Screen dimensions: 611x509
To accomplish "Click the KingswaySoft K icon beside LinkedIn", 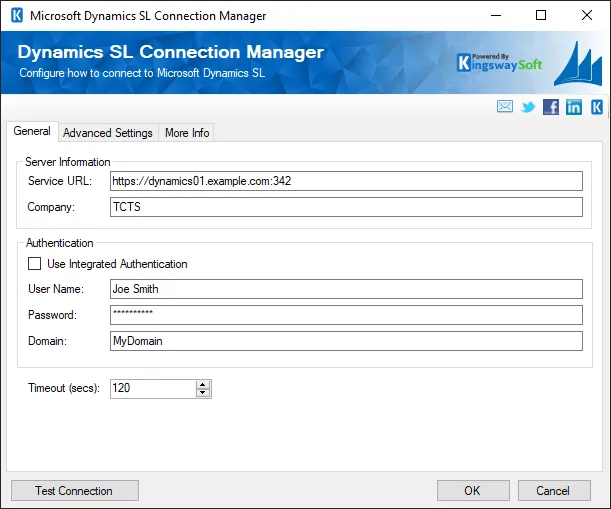I will tap(596, 107).
